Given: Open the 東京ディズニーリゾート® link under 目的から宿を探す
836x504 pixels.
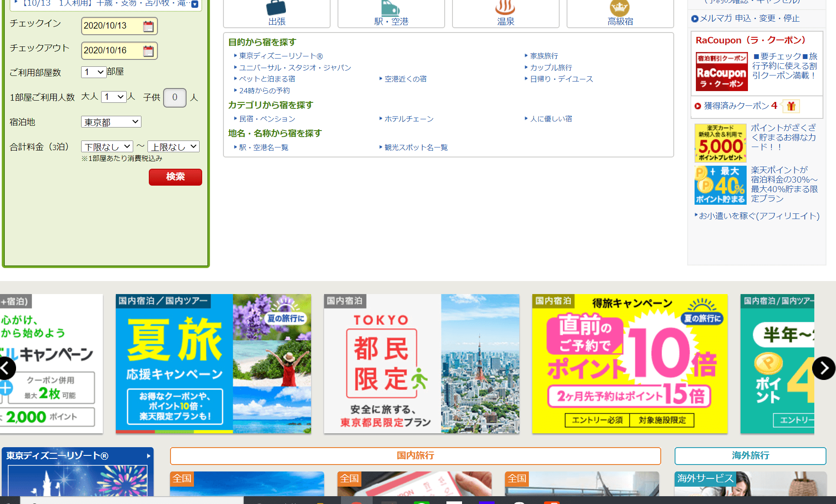Looking at the screenshot, I should 281,56.
